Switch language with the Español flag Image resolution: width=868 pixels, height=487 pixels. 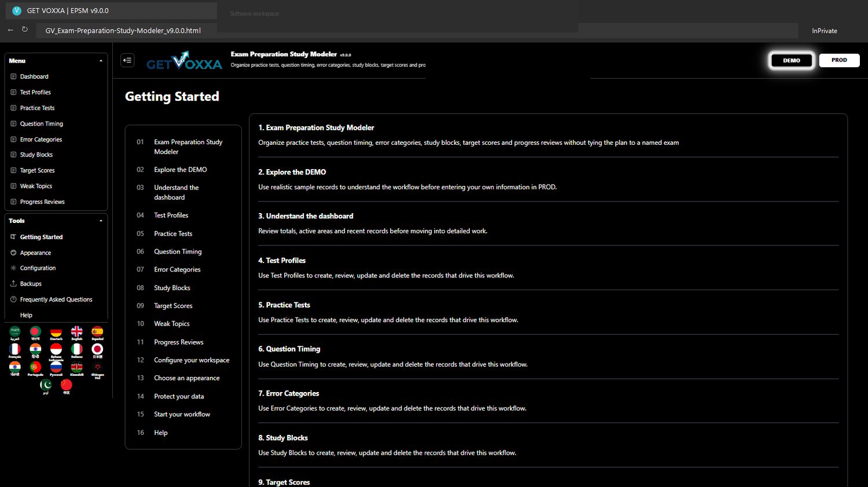[97, 333]
